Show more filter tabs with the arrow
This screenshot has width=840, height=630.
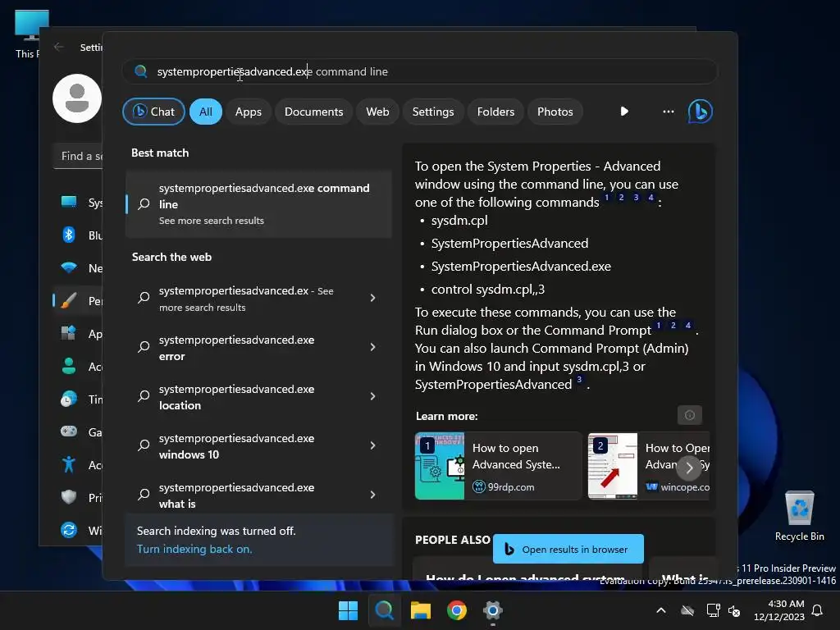pos(624,112)
